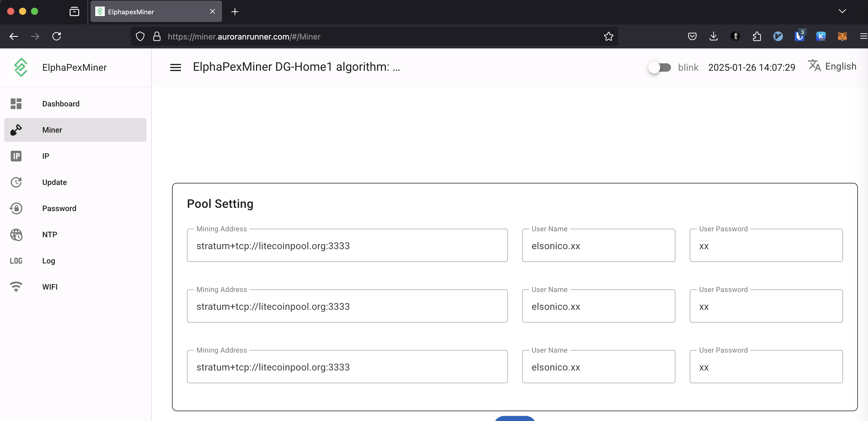The height and width of the screenshot is (421, 868).
Task: Open the IP menu entry
Action: 75,156
